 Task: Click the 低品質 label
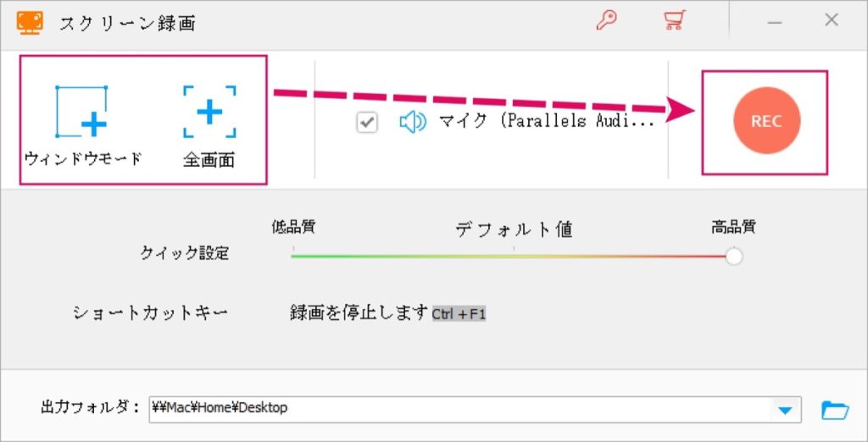tap(294, 227)
